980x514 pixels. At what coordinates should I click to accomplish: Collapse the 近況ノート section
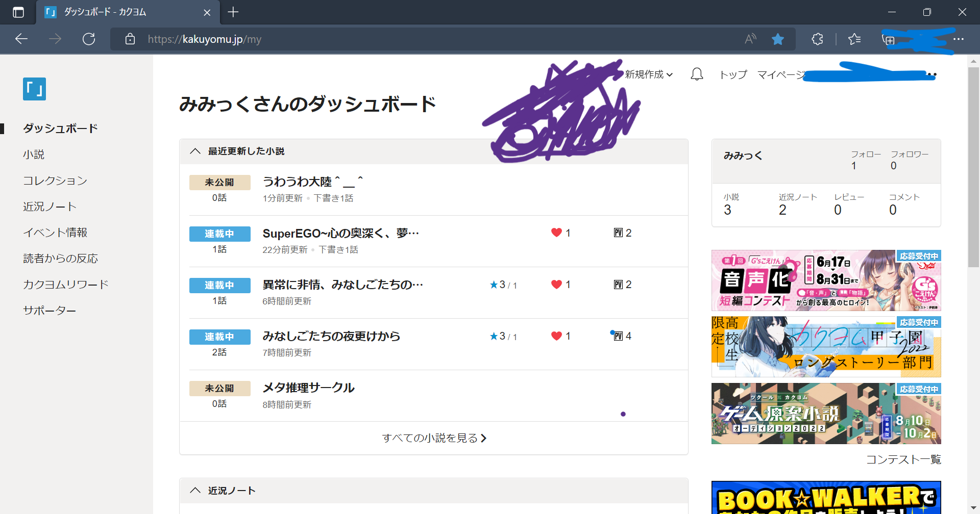(x=195, y=491)
